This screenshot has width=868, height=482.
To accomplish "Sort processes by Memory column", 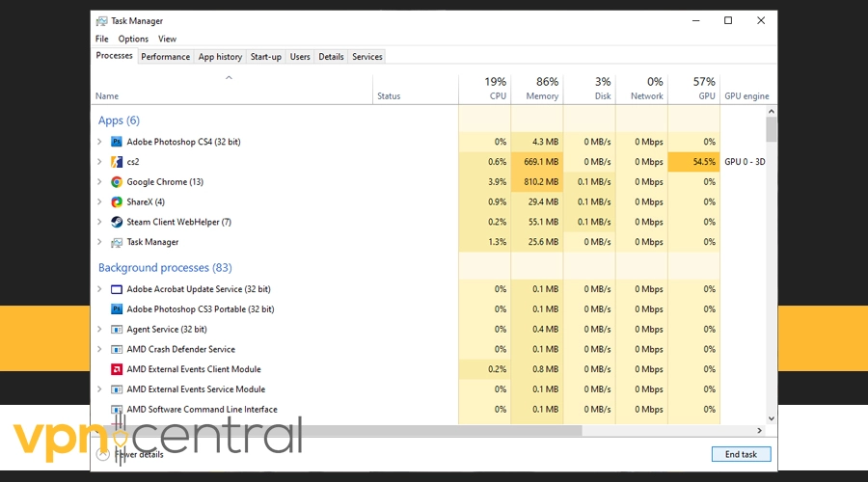I will [537, 89].
